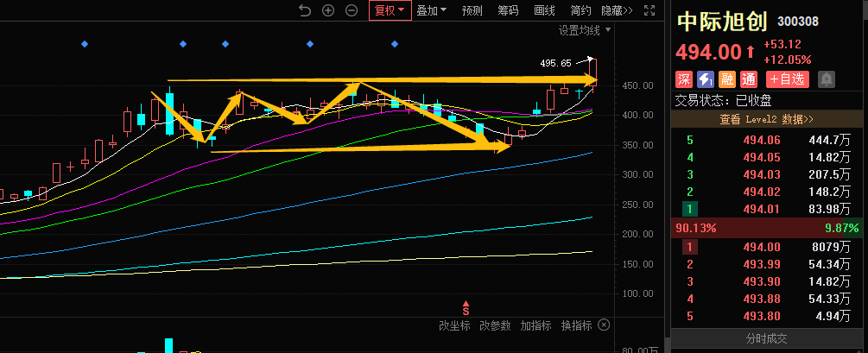The height and width of the screenshot is (353, 868).
Task: Click the stock name 中际旭创
Action: coord(722,22)
